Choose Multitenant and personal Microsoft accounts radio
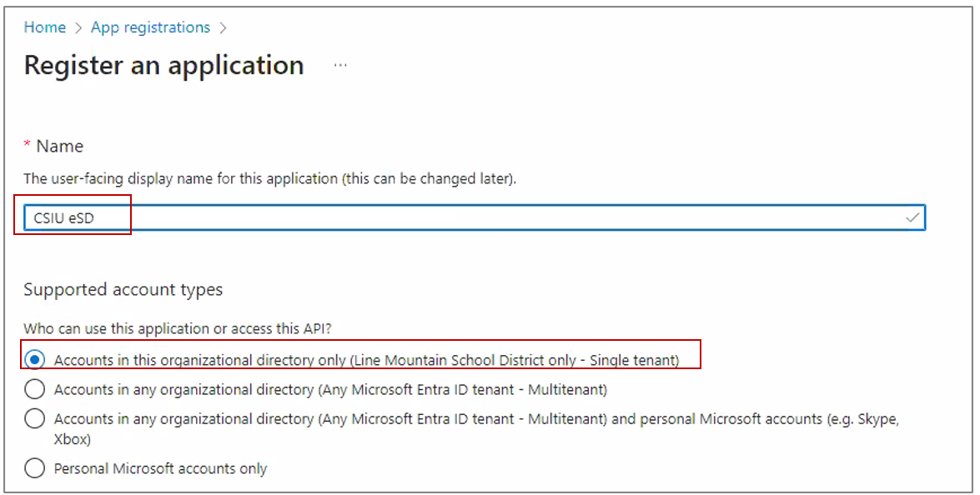The width and height of the screenshot is (980, 495). [35, 419]
